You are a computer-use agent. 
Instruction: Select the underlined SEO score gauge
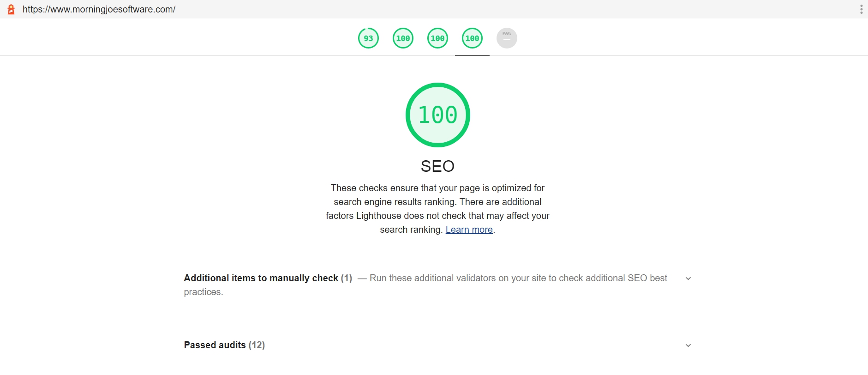pyautogui.click(x=472, y=38)
